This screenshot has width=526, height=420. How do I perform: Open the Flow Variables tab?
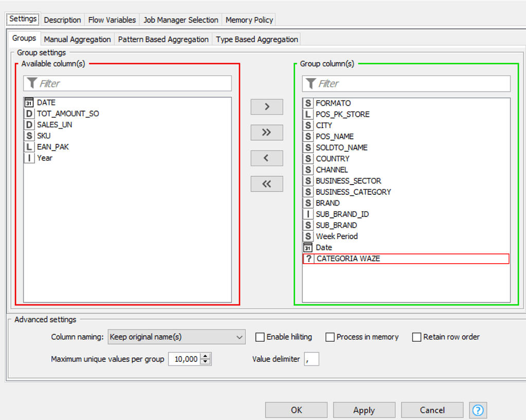click(112, 20)
